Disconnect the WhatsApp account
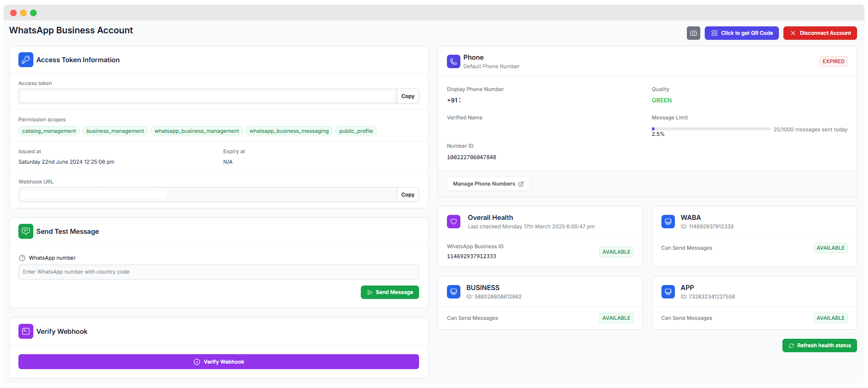 coord(820,33)
